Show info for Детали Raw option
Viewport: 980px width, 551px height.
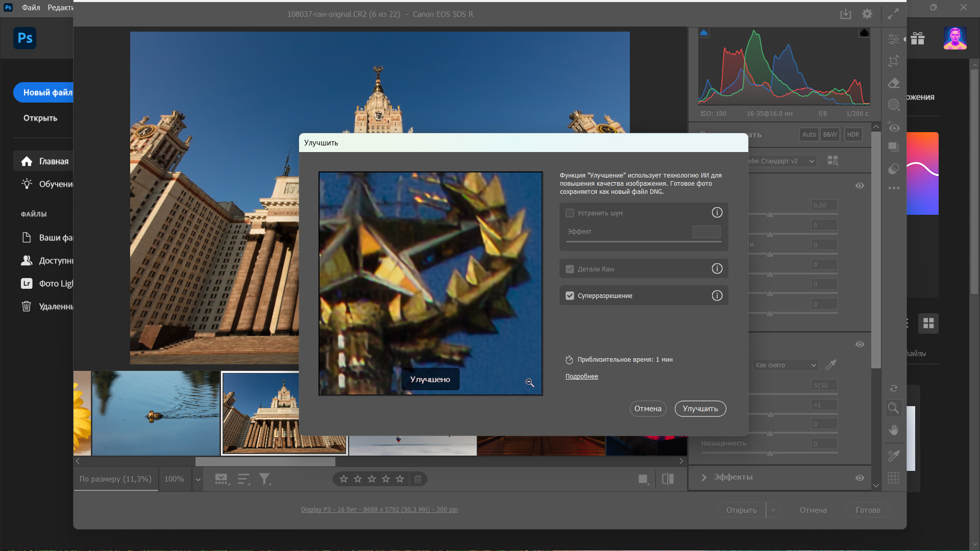pyautogui.click(x=717, y=269)
